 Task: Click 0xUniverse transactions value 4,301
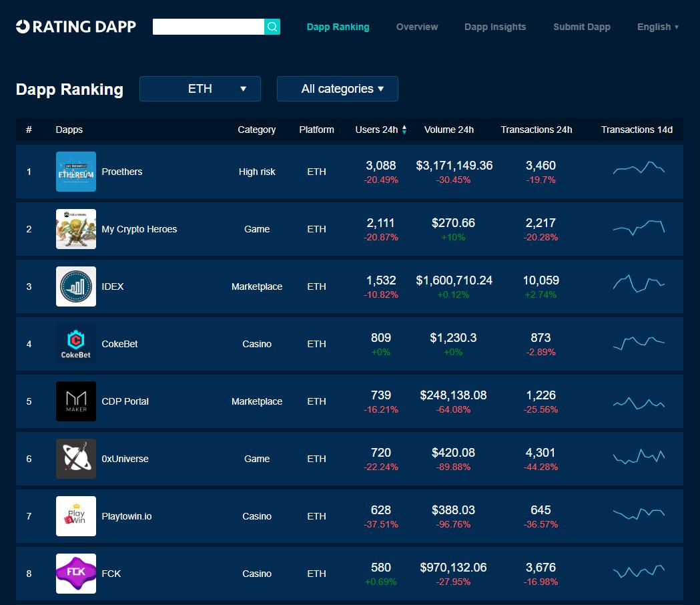tap(541, 453)
